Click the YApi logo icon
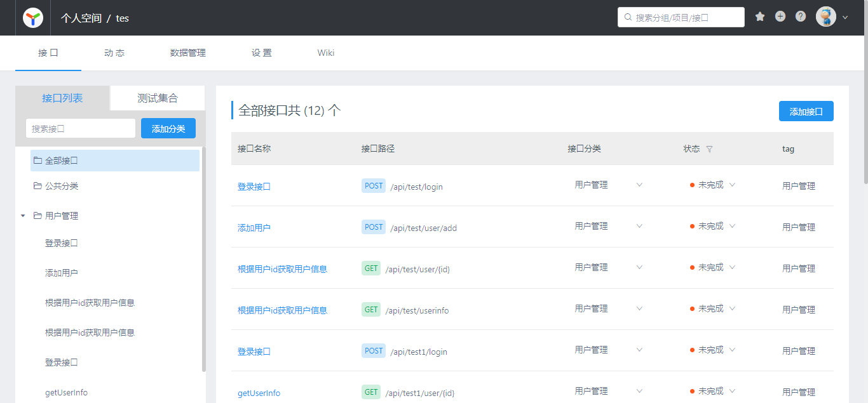This screenshot has width=868, height=403. 32,17
